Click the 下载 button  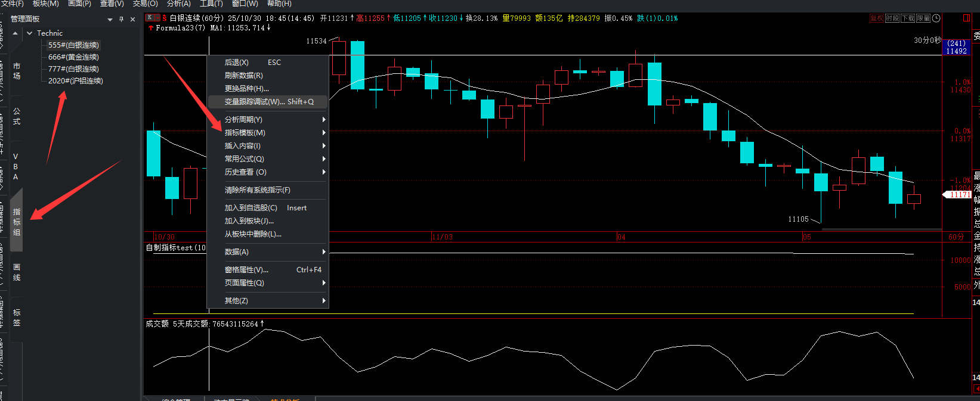point(908,18)
